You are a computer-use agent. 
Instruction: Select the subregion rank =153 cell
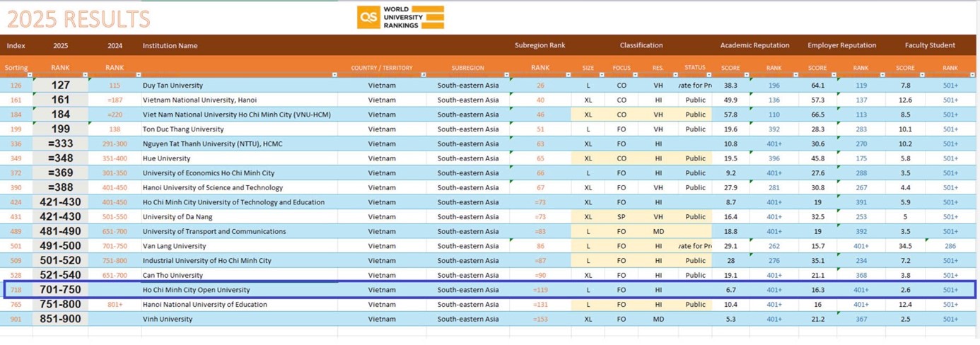540,319
